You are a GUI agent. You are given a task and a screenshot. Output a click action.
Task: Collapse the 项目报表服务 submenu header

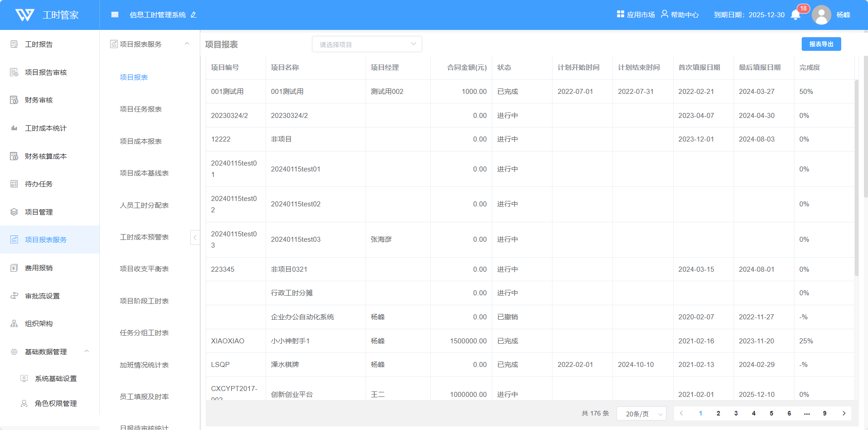pyautogui.click(x=187, y=44)
